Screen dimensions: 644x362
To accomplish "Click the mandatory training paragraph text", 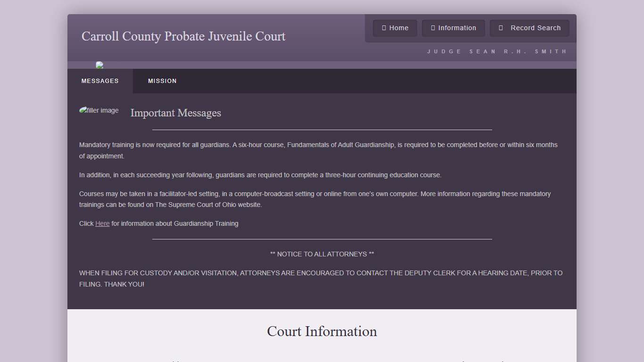I will tap(318, 150).
